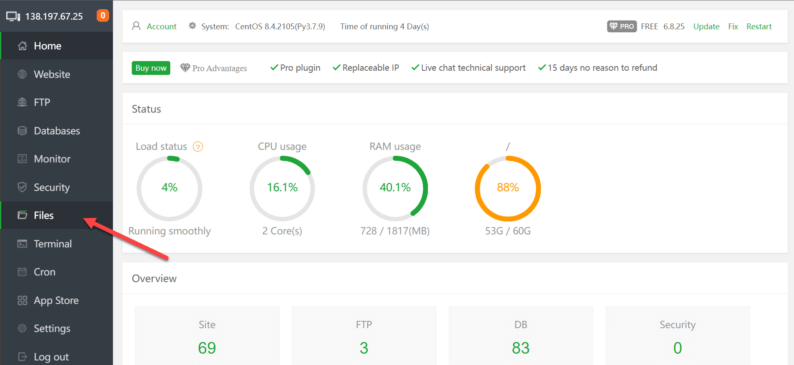794x365 pixels.
Task: Click the orange notification badge showing 0
Action: [103, 16]
